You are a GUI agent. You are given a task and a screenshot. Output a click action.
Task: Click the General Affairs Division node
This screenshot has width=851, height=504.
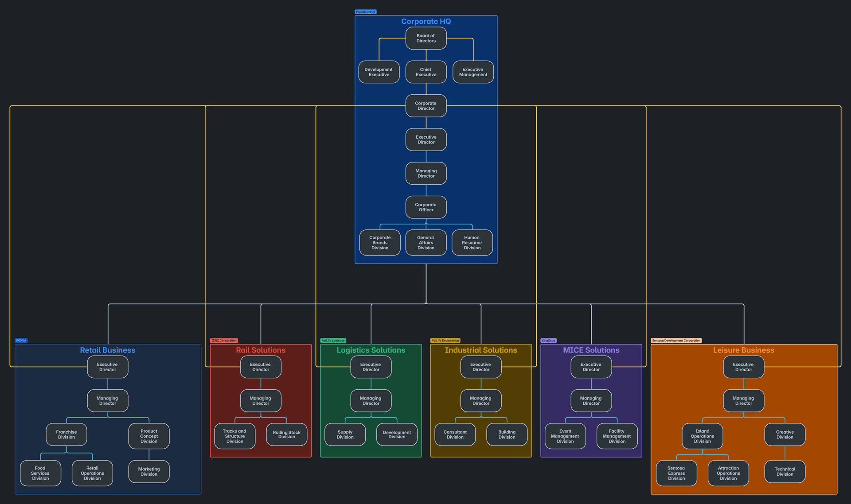coord(426,243)
